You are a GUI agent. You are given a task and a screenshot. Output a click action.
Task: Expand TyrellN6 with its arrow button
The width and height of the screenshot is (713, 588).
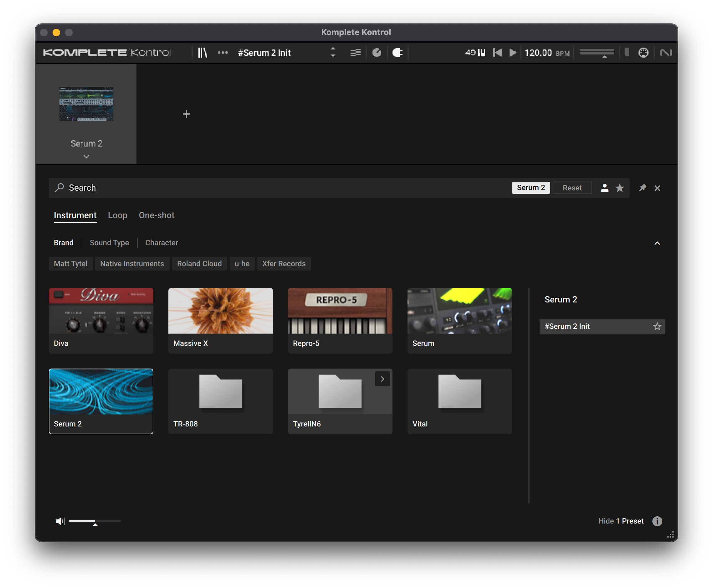[x=382, y=379]
